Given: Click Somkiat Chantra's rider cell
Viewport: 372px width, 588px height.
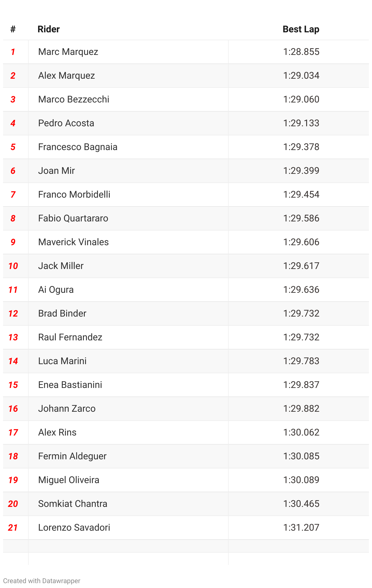Looking at the screenshot, I should coord(128,504).
